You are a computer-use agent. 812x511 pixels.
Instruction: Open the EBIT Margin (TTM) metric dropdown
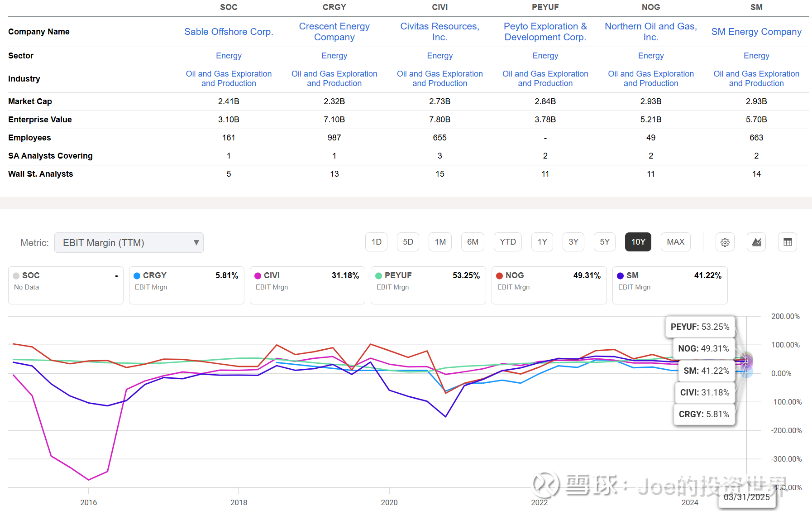(x=129, y=243)
